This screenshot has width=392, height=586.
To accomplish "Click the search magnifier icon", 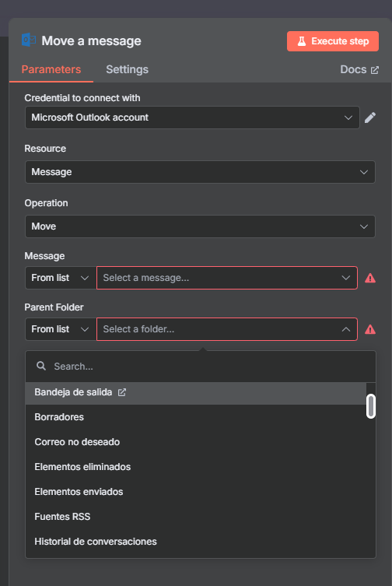I will pyautogui.click(x=41, y=366).
